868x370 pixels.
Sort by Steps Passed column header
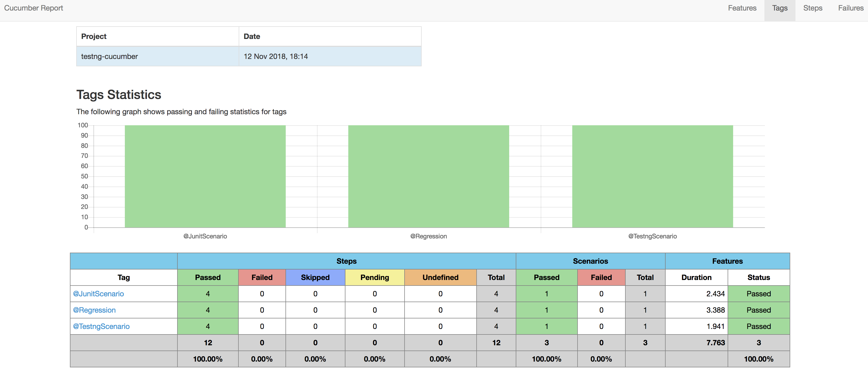[208, 278]
